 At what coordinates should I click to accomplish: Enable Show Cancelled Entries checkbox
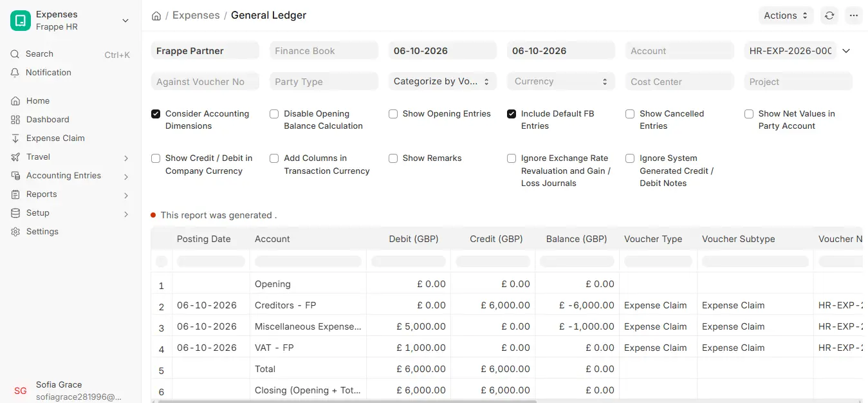tap(630, 114)
